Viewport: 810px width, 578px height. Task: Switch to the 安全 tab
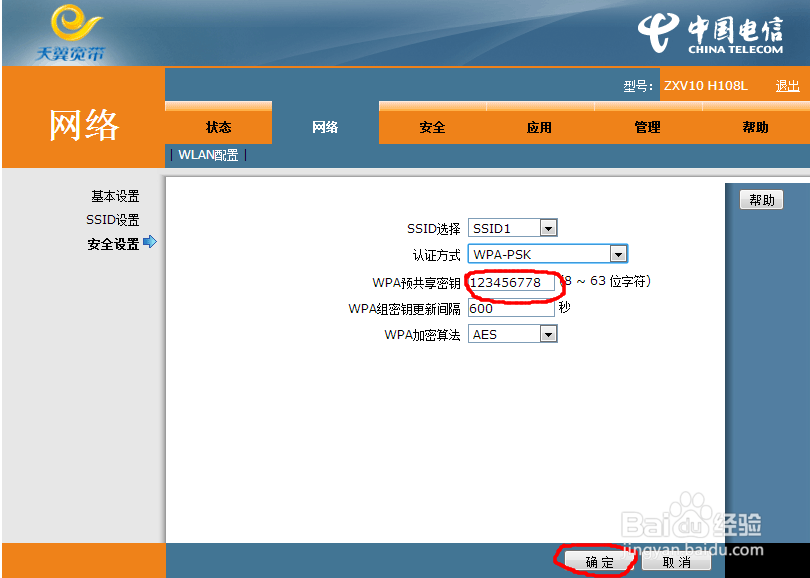(x=432, y=127)
